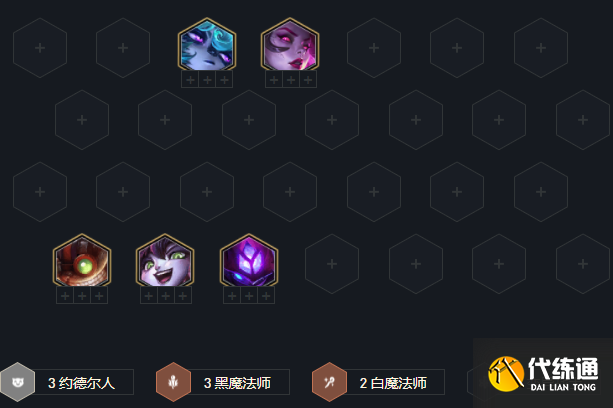
Task: Click the 白魔法师 trait hex icon
Action: click(x=329, y=382)
